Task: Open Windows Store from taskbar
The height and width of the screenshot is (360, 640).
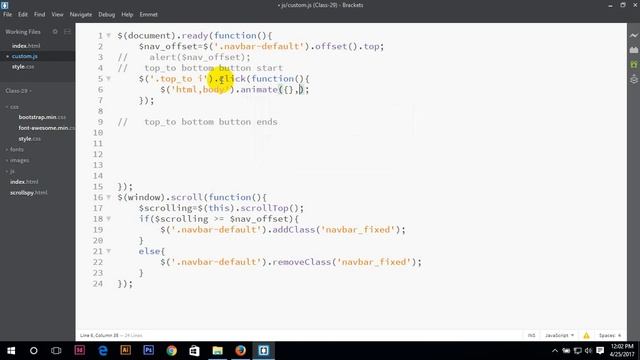Action: click(x=194, y=350)
